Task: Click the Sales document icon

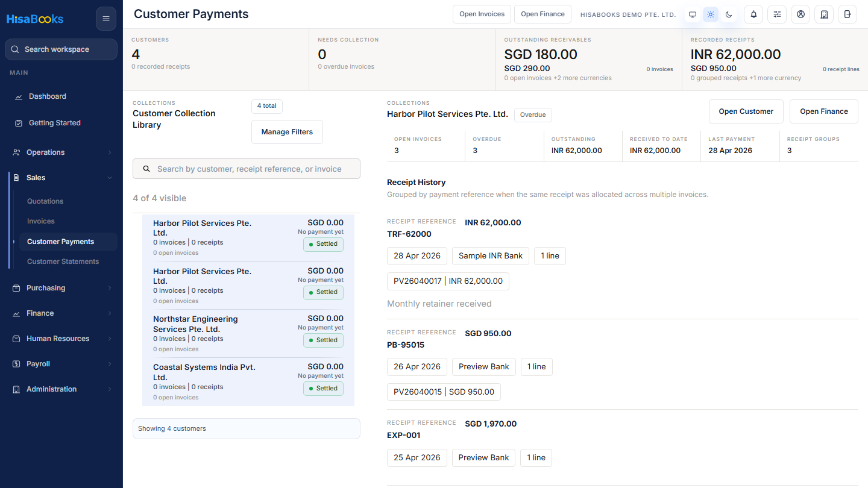Action: [16, 178]
